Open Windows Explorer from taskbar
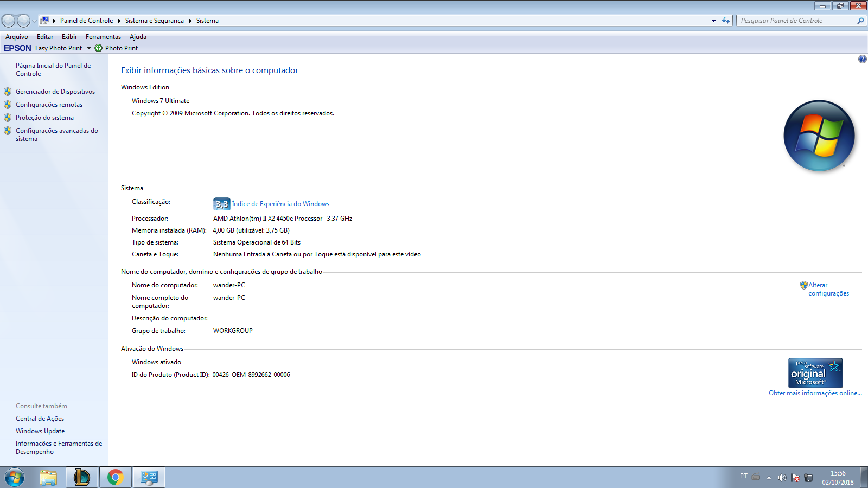The width and height of the screenshot is (868, 488). (x=48, y=478)
